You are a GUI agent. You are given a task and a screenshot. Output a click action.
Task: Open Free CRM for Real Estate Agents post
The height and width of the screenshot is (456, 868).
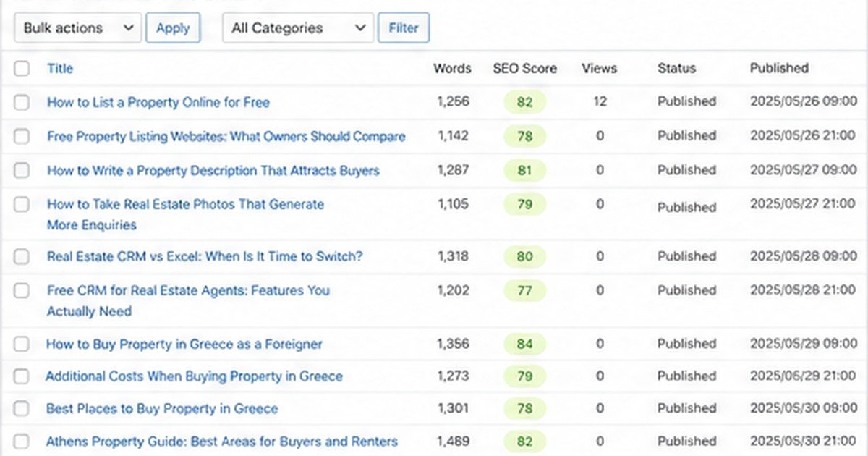[x=188, y=301]
